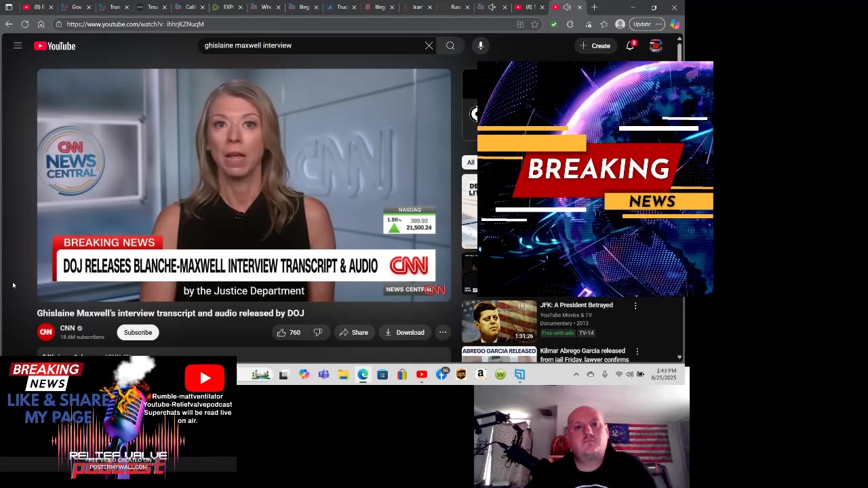
Task: Open File Explorer from the taskbar
Action: 343,375
